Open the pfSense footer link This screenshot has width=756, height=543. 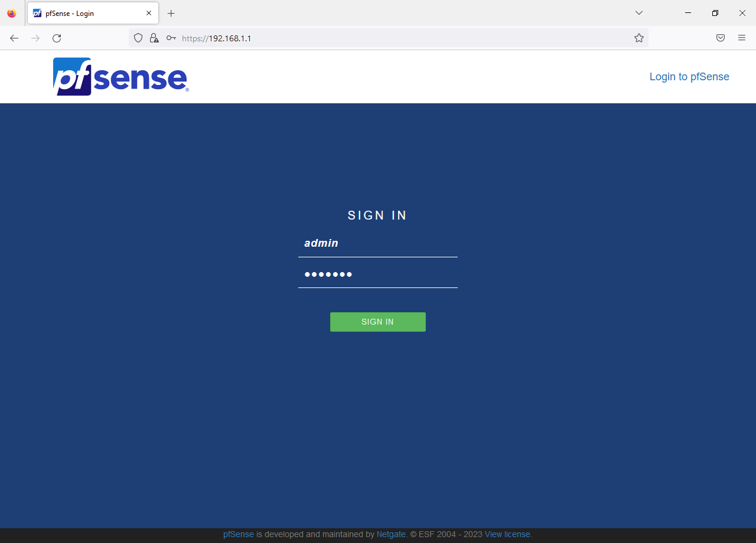239,534
